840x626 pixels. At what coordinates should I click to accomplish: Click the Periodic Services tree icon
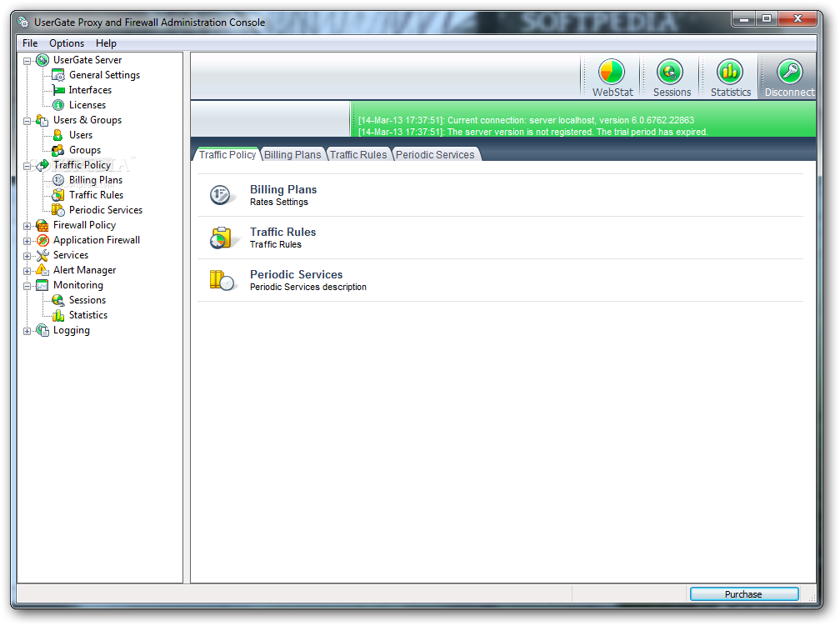click(57, 210)
